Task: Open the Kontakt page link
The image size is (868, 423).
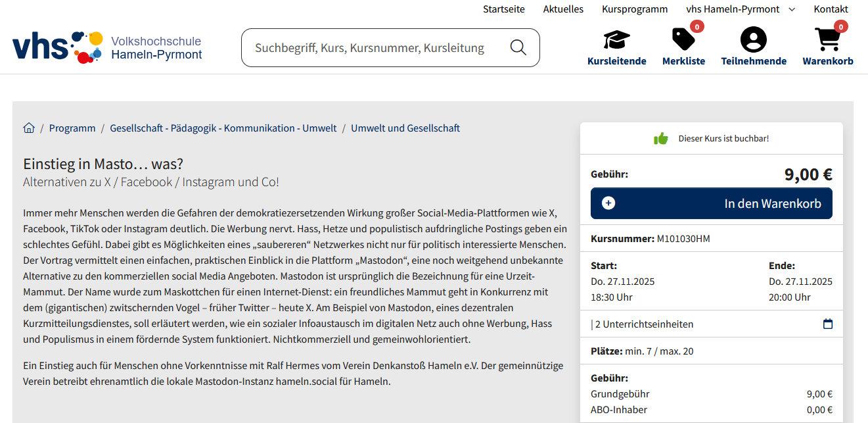Action: point(831,9)
